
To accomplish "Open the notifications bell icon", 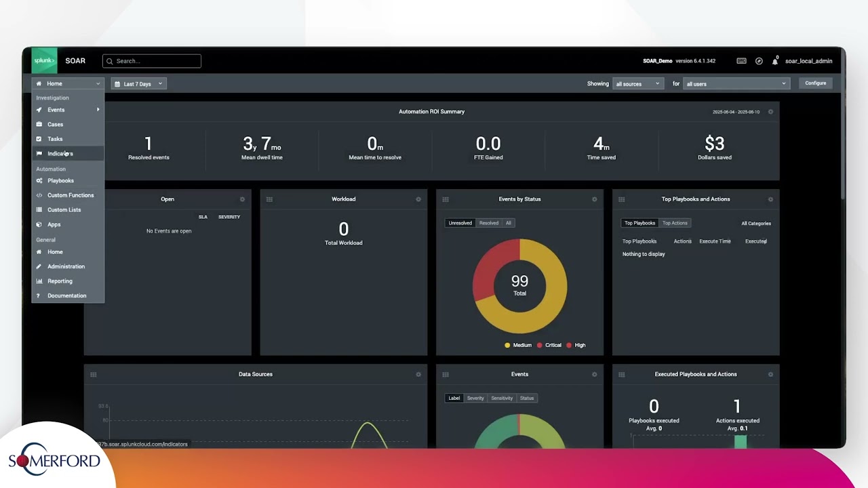I will [775, 61].
